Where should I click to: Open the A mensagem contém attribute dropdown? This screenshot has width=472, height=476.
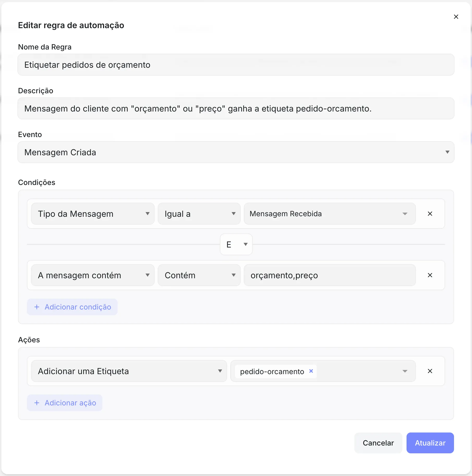click(x=93, y=275)
